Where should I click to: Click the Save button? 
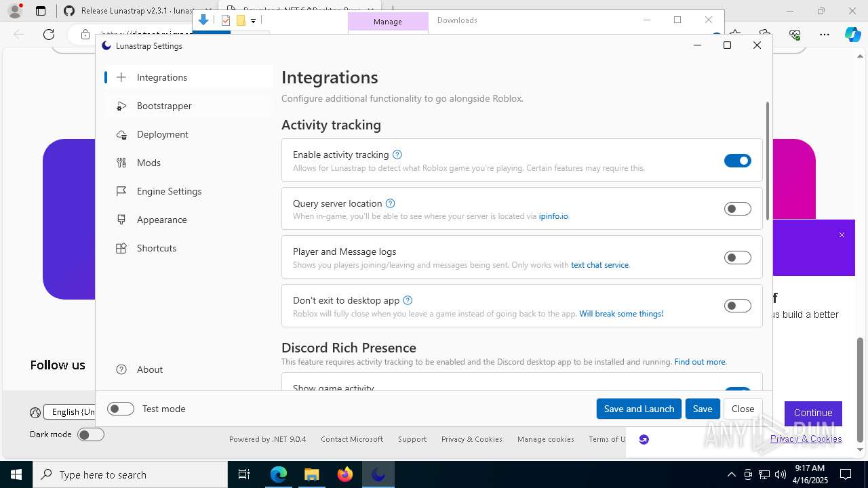pos(703,409)
